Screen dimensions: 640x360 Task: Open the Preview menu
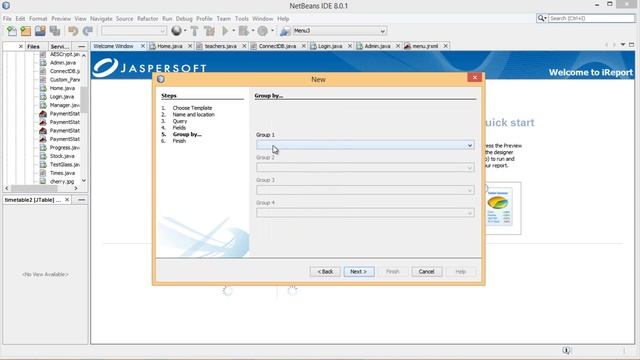pyautogui.click(x=61, y=19)
